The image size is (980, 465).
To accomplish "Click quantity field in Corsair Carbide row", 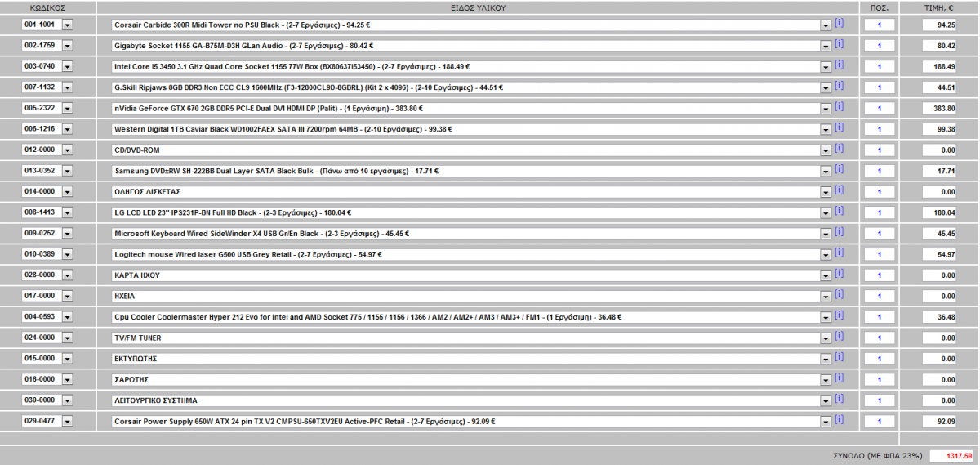I will 880,25.
